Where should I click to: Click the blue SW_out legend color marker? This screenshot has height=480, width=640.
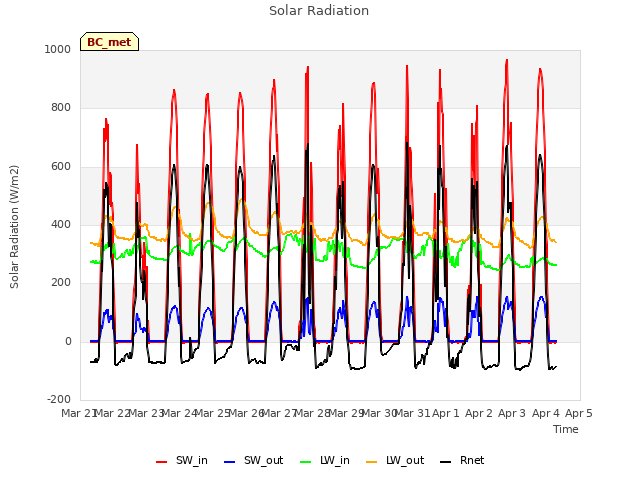[230, 462]
